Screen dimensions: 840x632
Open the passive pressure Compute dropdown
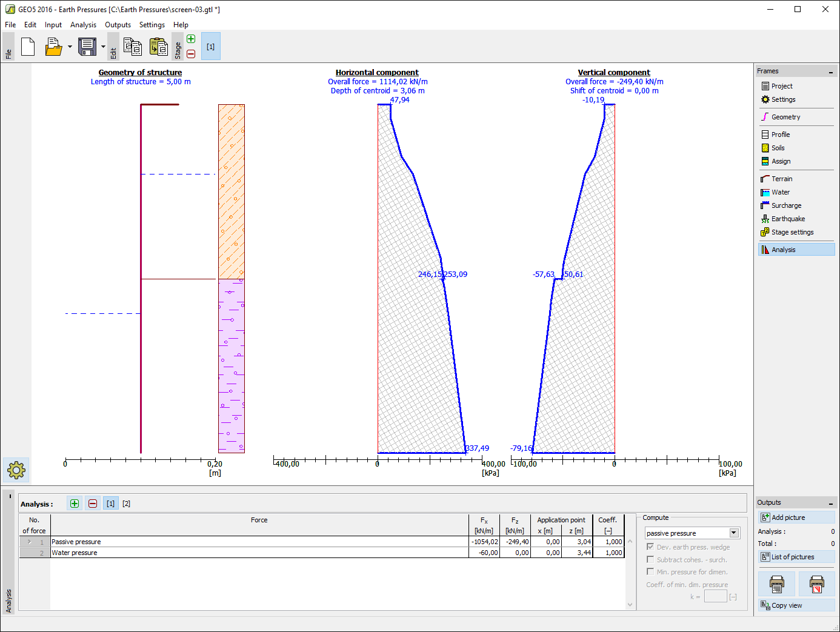point(734,533)
